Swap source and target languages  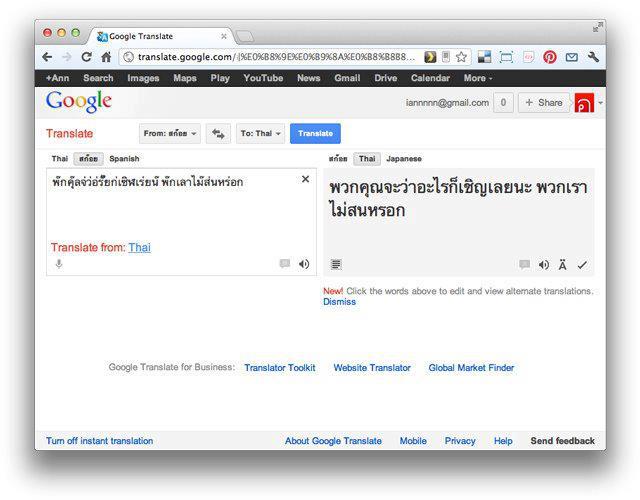click(x=218, y=133)
